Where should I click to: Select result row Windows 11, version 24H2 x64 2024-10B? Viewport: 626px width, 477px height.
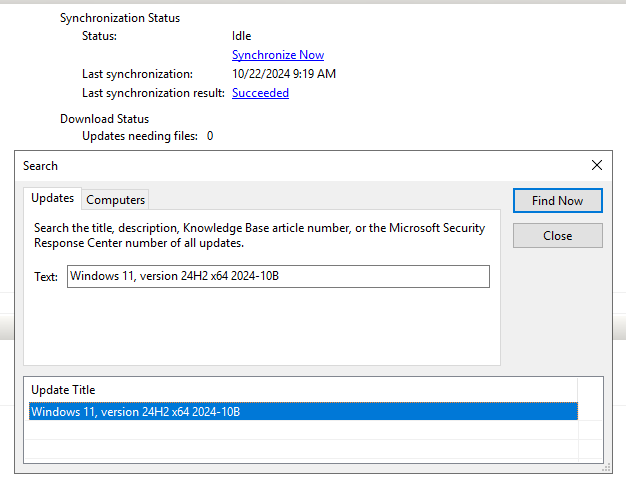(x=303, y=412)
